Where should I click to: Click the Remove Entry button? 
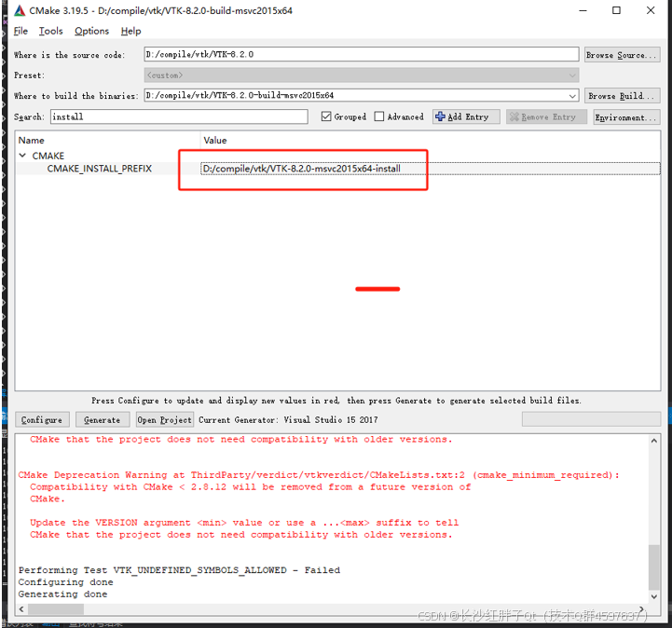point(546,116)
